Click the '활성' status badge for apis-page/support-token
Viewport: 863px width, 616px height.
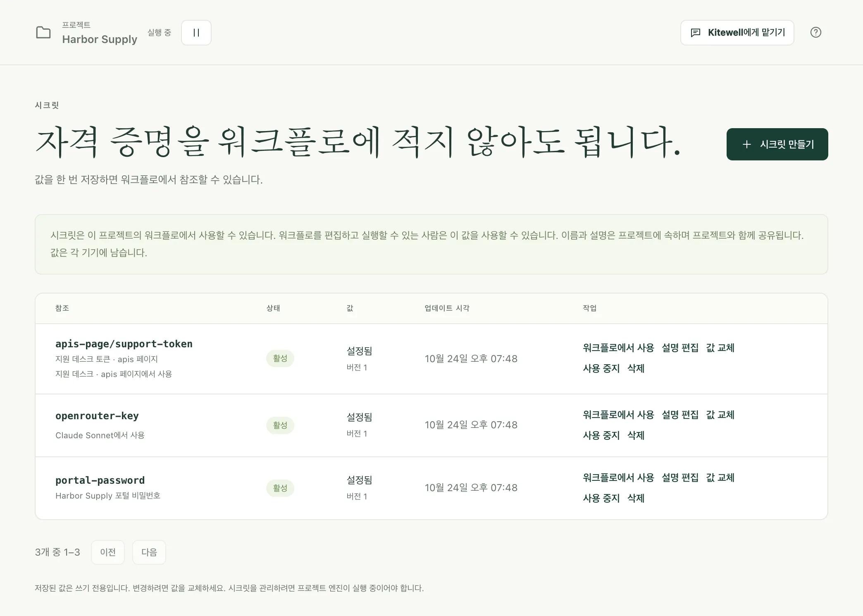[x=280, y=358]
